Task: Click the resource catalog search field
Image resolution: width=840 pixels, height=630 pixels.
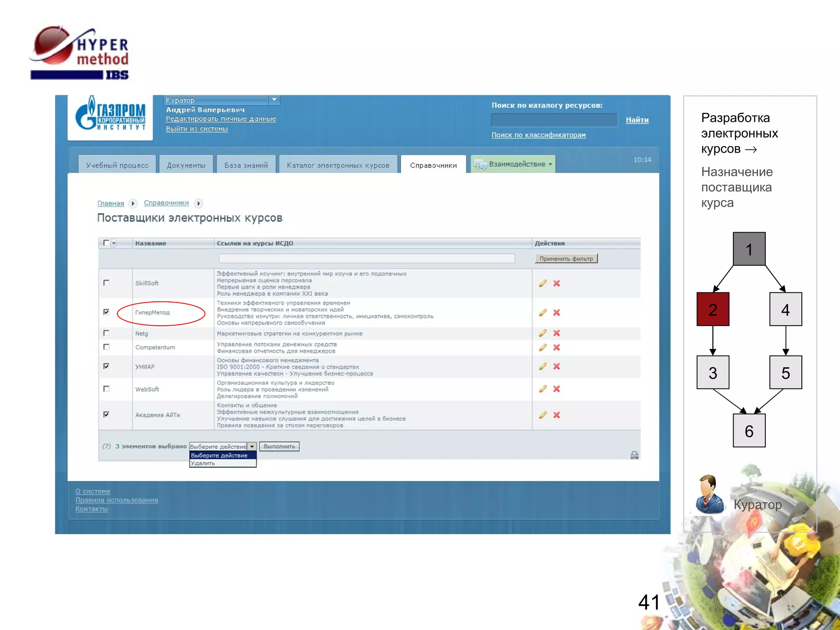Action: pos(554,120)
